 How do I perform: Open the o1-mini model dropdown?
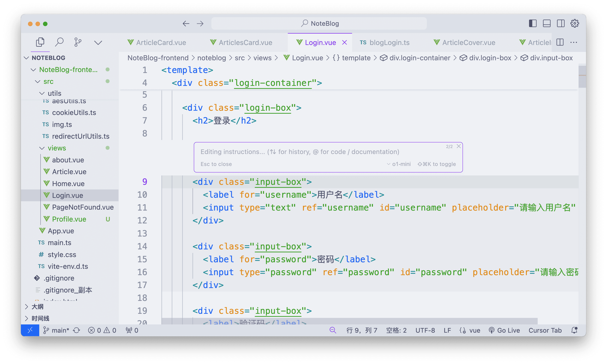(398, 164)
